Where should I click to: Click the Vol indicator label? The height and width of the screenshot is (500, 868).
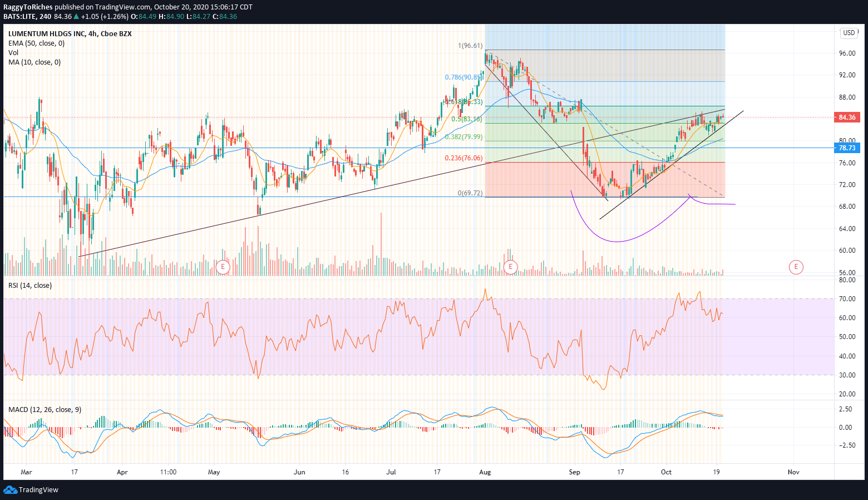(13, 53)
